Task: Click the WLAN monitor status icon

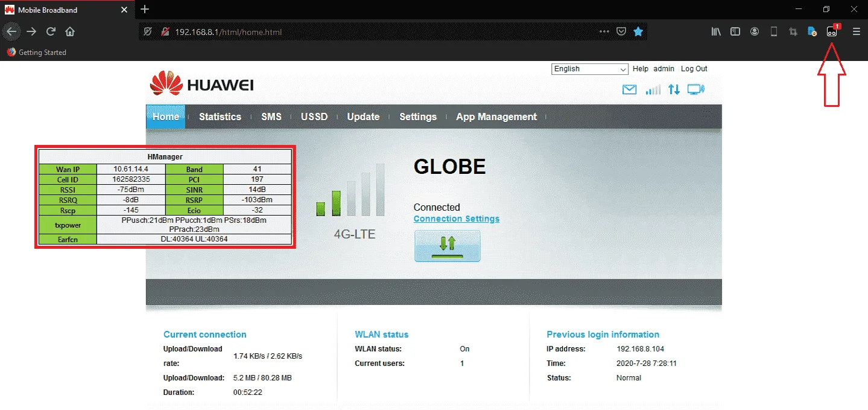Action: pyautogui.click(x=695, y=90)
